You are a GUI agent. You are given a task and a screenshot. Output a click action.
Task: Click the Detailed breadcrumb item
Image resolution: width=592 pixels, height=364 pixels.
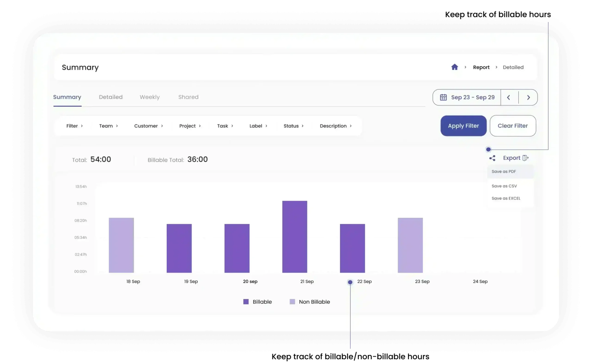pyautogui.click(x=513, y=67)
